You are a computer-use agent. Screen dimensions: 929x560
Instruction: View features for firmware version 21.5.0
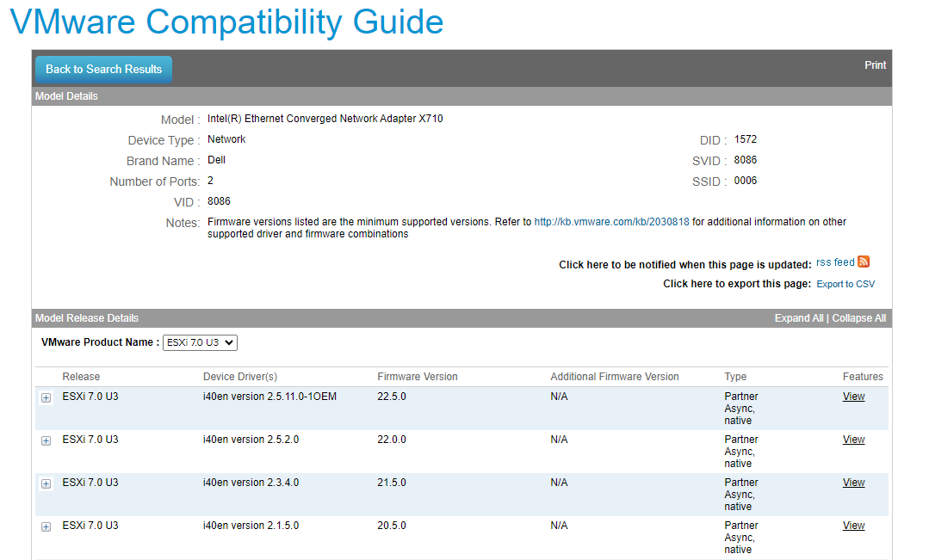pyautogui.click(x=853, y=482)
